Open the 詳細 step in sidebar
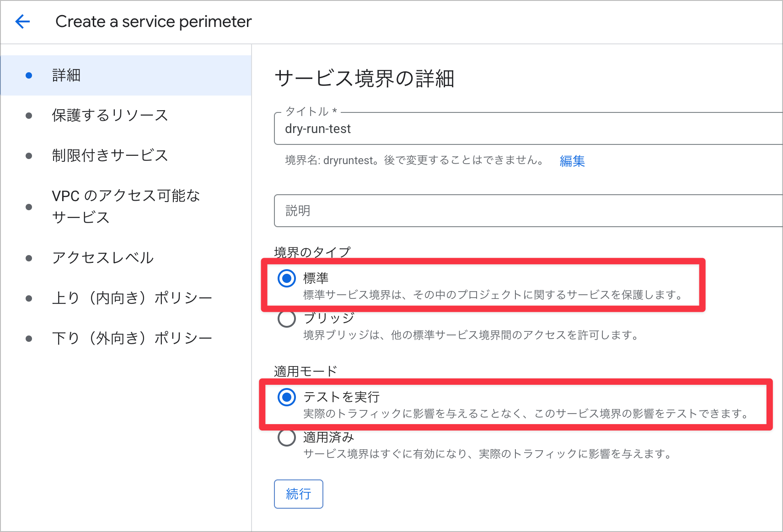This screenshot has width=783, height=532. point(66,75)
